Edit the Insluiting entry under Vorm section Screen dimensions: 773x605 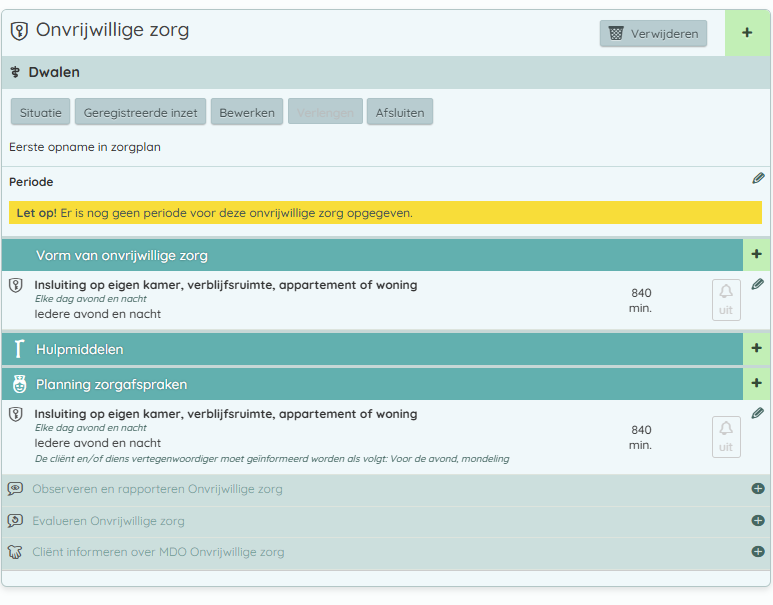[x=758, y=285]
